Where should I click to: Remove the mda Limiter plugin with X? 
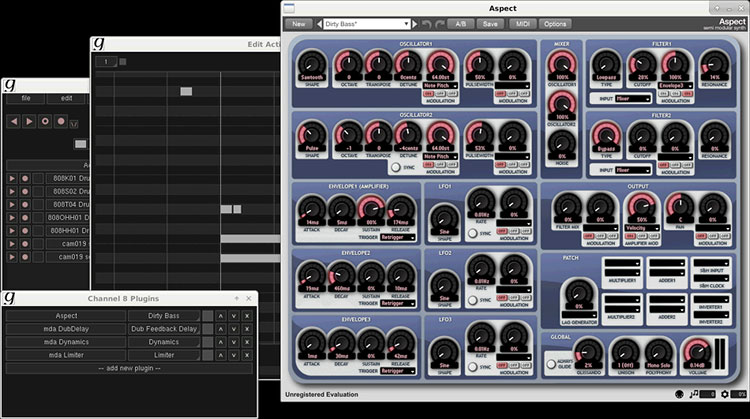click(x=247, y=355)
